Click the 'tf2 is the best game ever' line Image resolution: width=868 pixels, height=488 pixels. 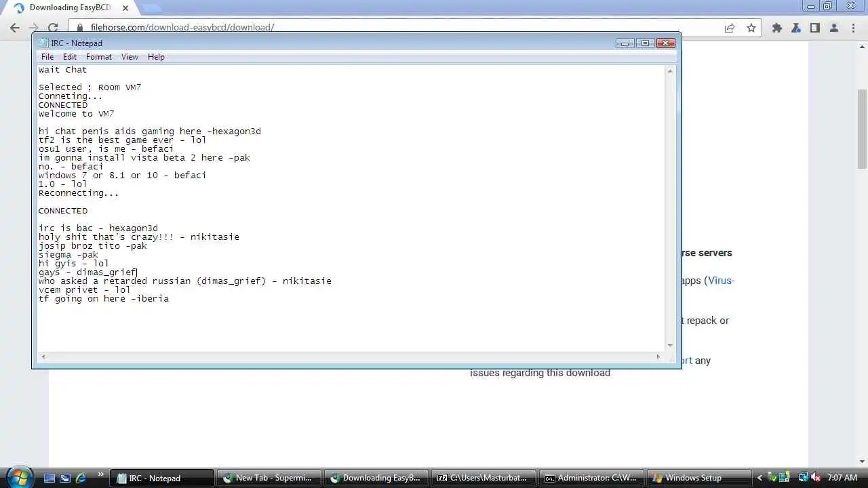[122, 140]
